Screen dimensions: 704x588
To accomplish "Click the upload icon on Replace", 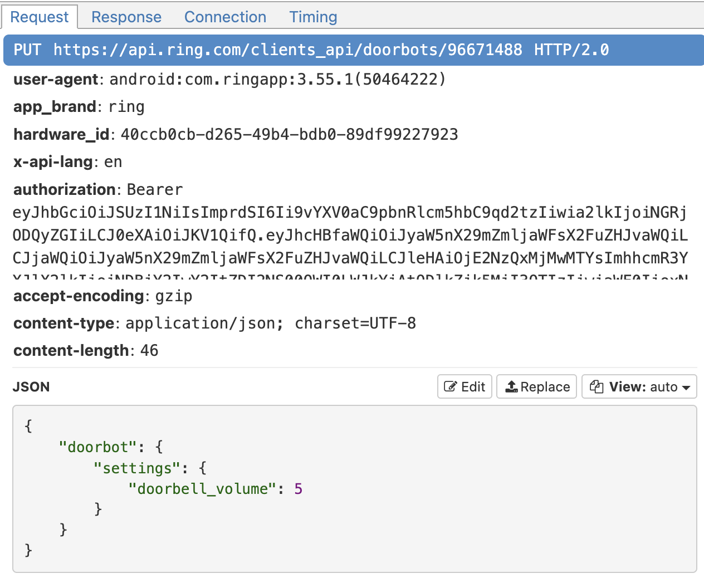I will (x=511, y=386).
